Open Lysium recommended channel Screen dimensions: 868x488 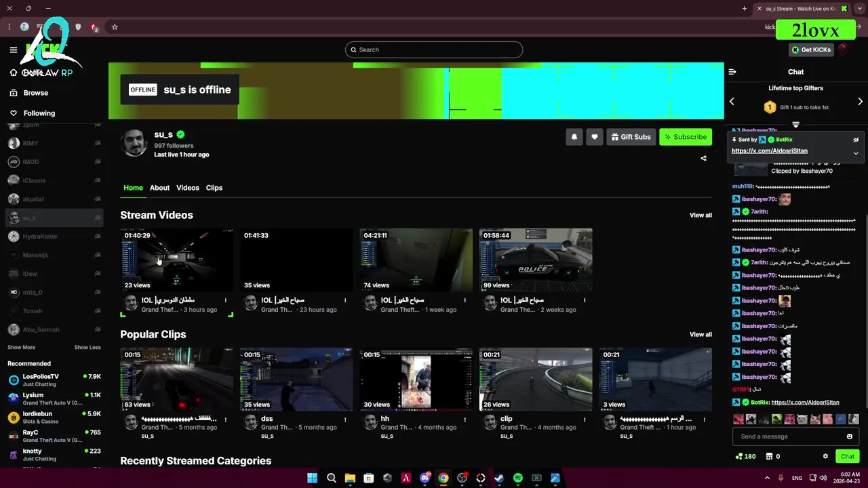(54, 399)
